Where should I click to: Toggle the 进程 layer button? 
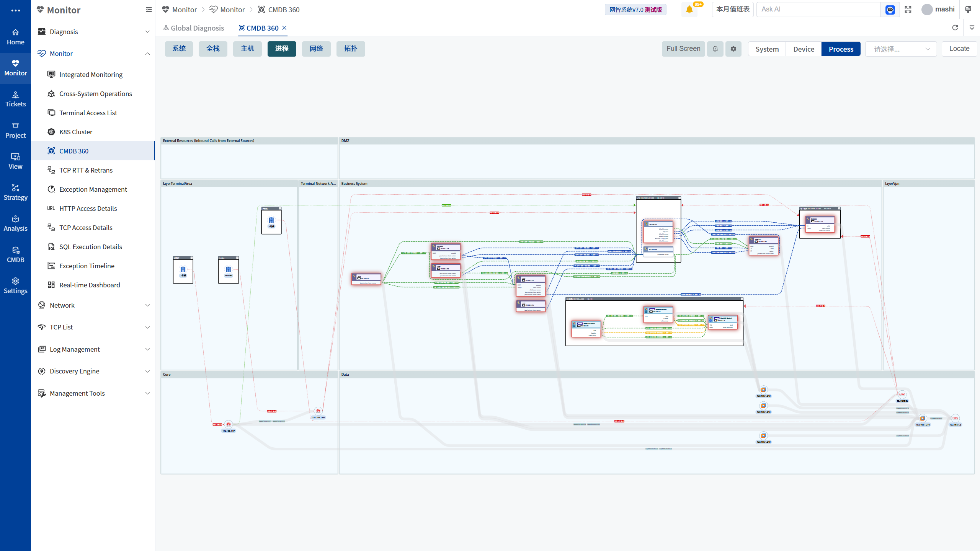pos(282,49)
